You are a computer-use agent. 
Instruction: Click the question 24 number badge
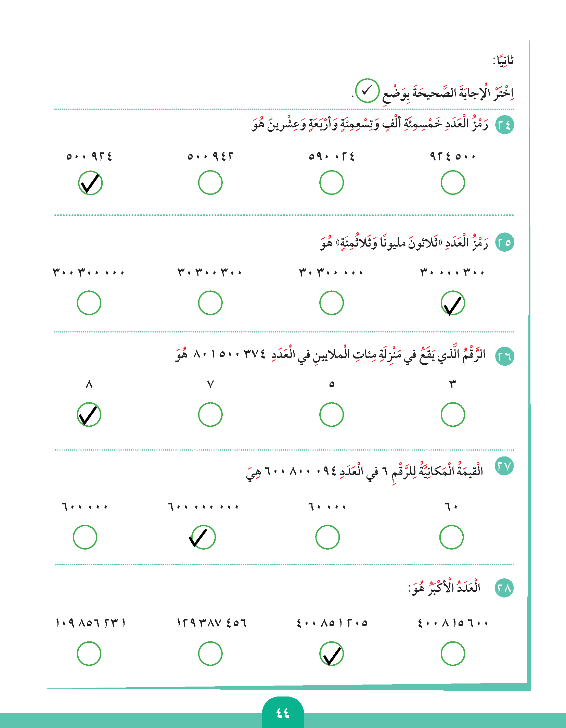click(504, 125)
